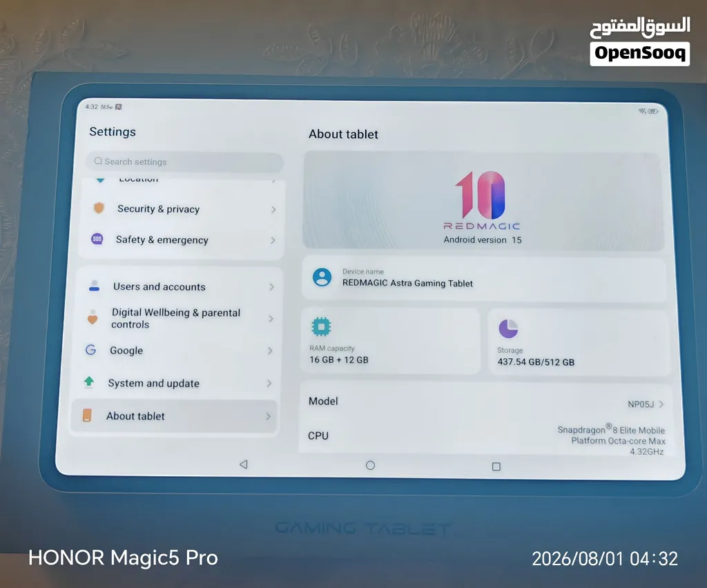Expand Security & privacy chevron

tap(273, 210)
